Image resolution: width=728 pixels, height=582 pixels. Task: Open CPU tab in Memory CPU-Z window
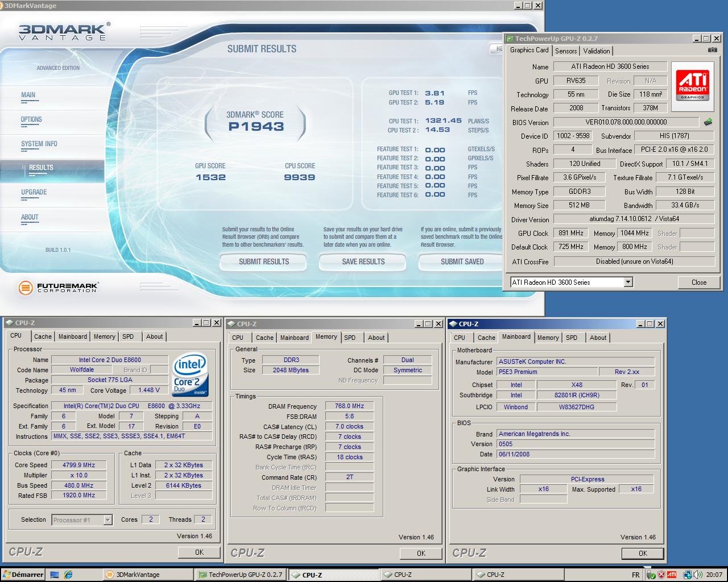tap(238, 338)
